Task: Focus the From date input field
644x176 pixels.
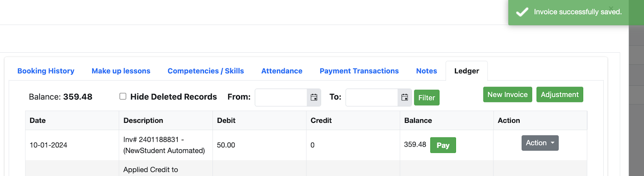Action: tap(281, 97)
